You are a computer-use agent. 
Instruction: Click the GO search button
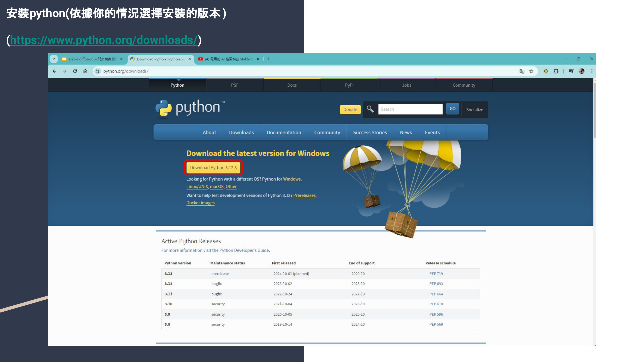point(453,109)
